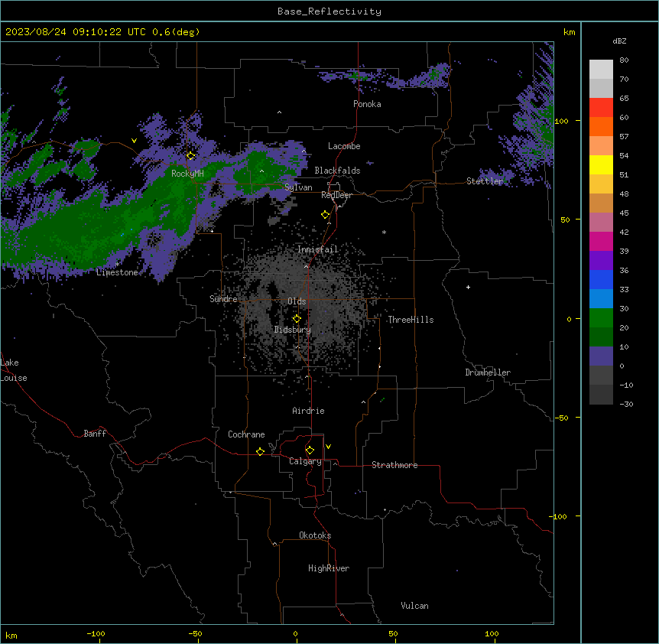The image size is (659, 644).
Task: Pick the bright green 20-30 dBZ swatch
Action: (x=601, y=318)
